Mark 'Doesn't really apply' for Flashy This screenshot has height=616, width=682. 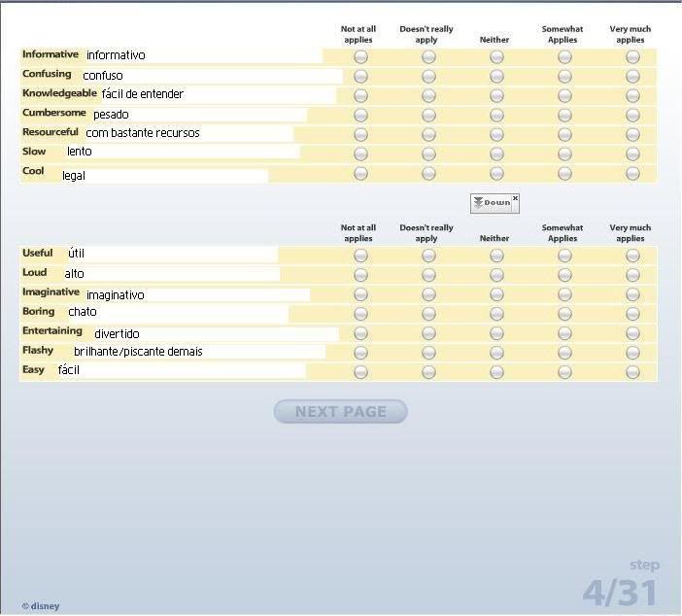(428, 353)
